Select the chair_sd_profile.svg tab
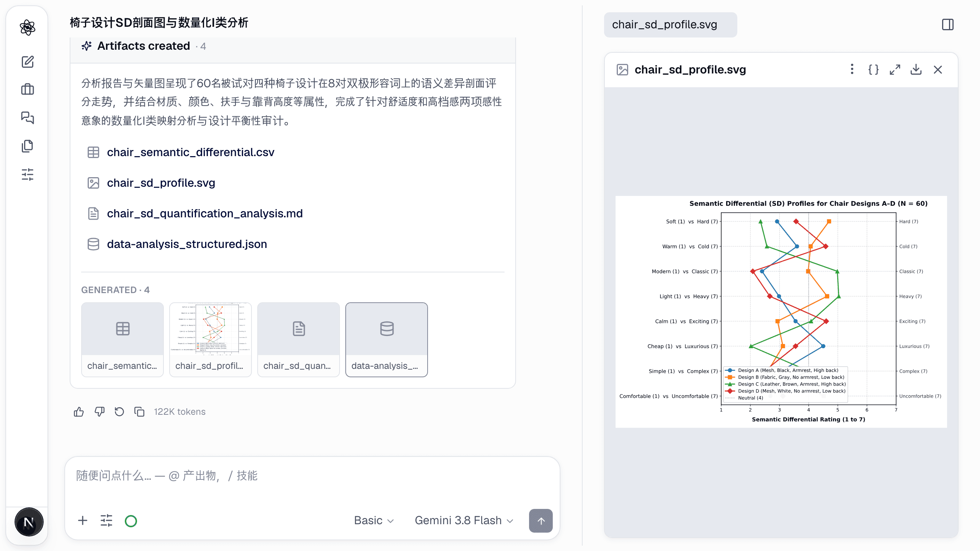Image resolution: width=980 pixels, height=551 pixels. 670,24
